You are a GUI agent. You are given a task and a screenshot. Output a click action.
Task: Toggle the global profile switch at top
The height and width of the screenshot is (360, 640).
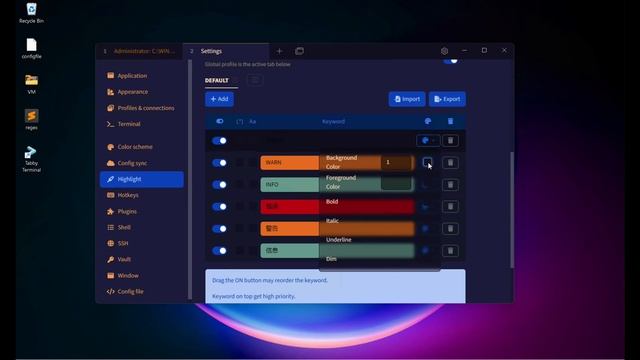click(x=451, y=61)
